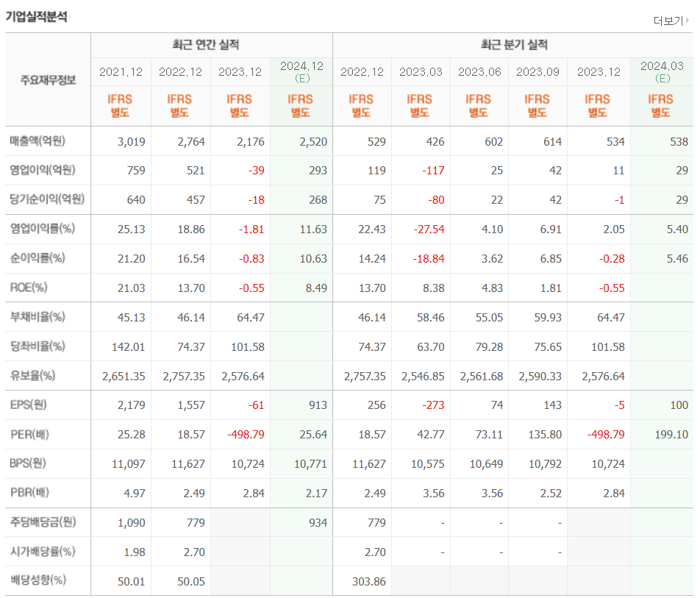700x598 pixels.
Task: Select the 순이익률(%) row label
Action: pos(37,257)
